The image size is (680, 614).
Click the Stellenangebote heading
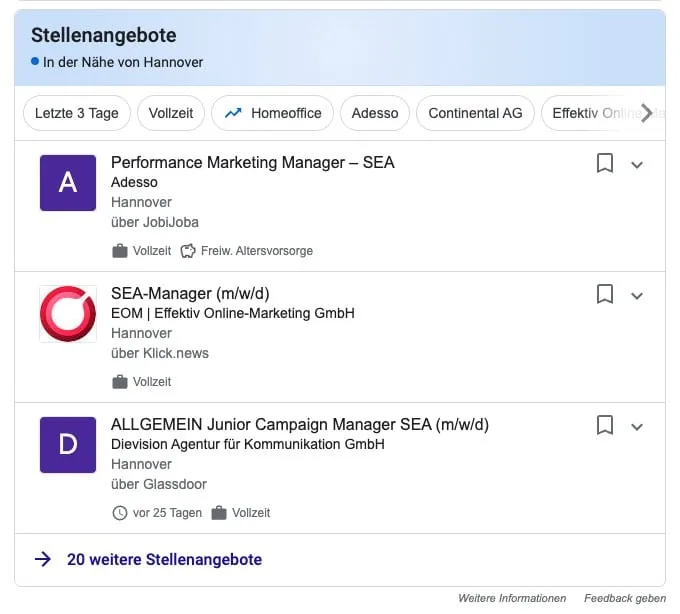(104, 35)
